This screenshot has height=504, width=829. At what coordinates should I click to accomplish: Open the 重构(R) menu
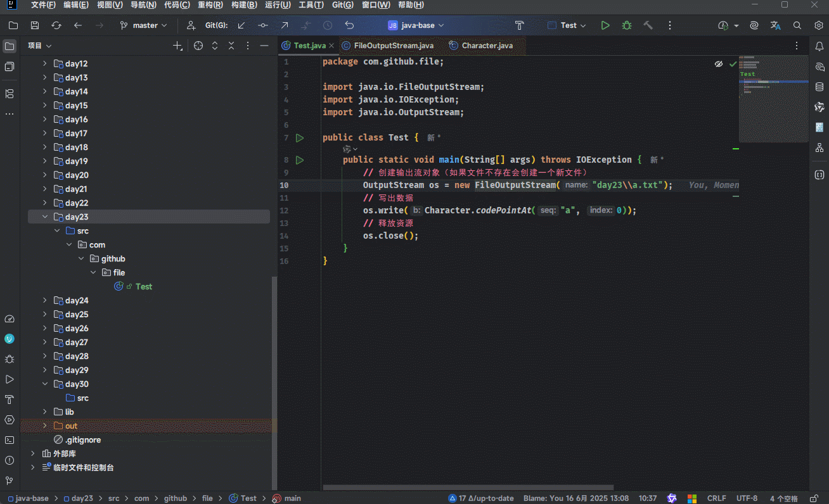coord(210,5)
